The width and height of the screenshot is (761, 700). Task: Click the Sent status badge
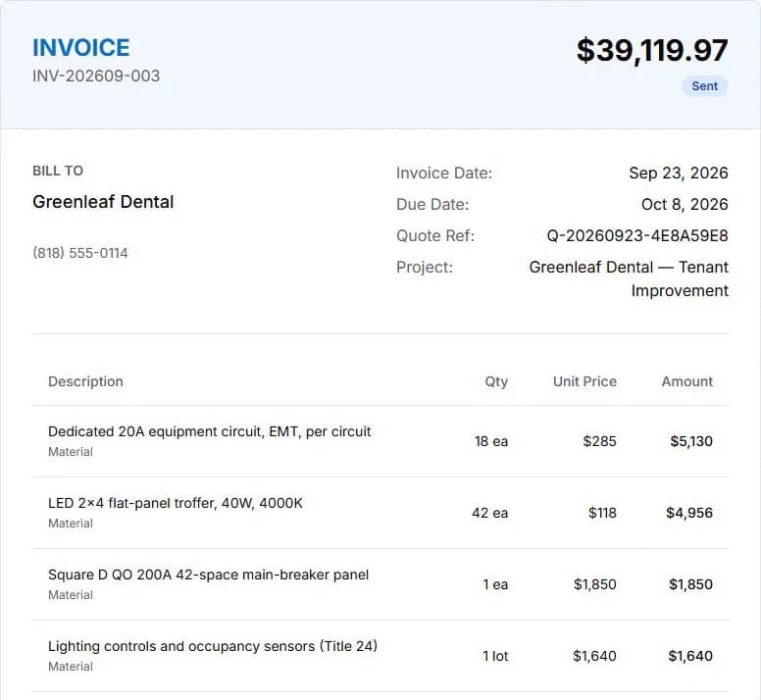[x=705, y=86]
